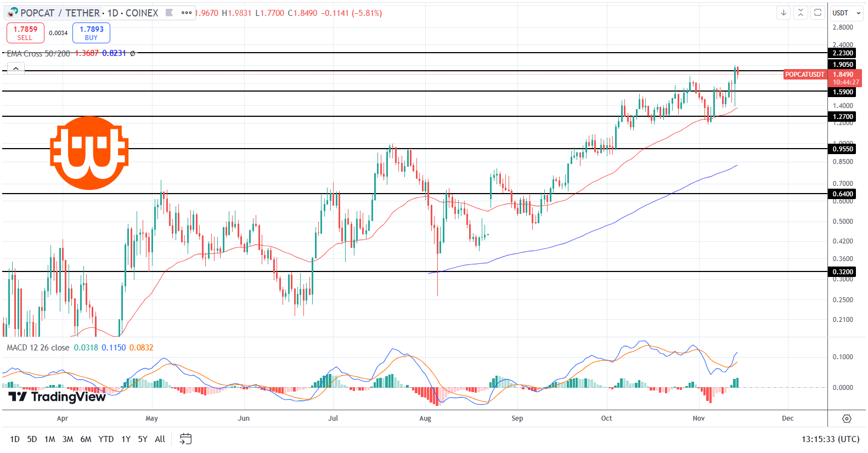Open the USDT currency dropdown
This screenshot has height=453, width=868.
[847, 13]
